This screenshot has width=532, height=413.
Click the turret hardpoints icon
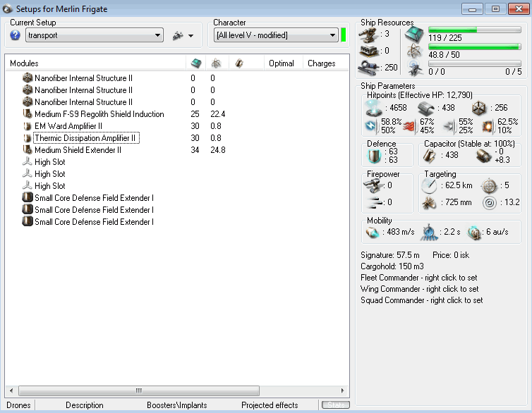point(369,35)
